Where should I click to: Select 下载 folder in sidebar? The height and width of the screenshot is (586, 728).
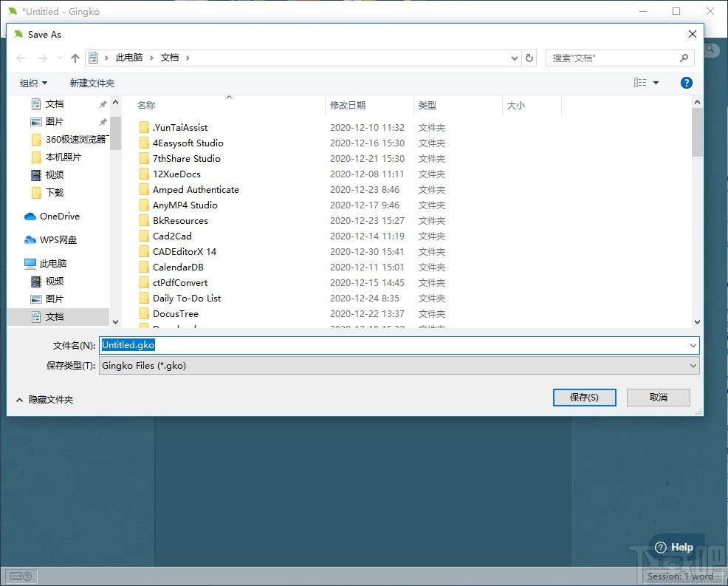tap(47, 192)
